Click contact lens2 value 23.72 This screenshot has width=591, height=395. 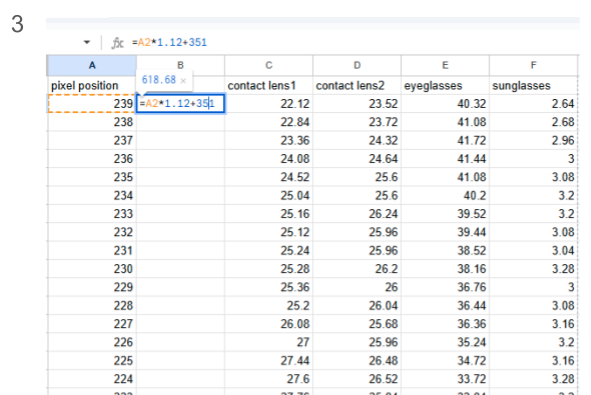click(357, 122)
